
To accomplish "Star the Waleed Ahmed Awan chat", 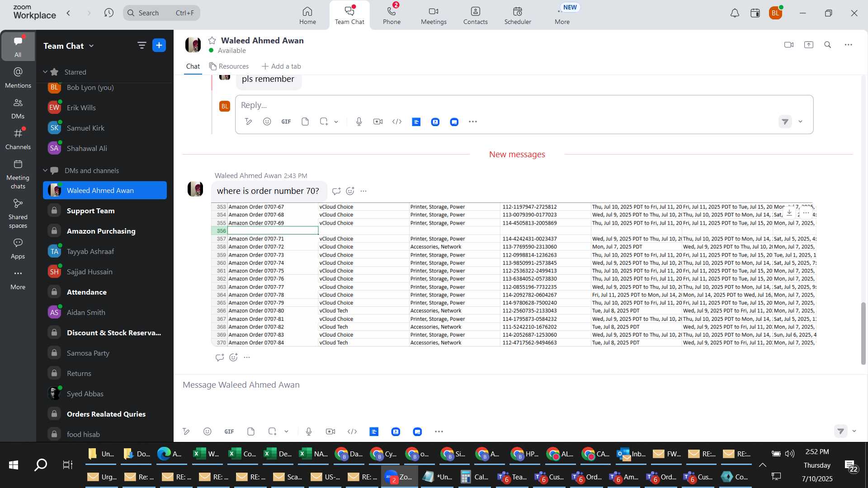I will 212,41.
